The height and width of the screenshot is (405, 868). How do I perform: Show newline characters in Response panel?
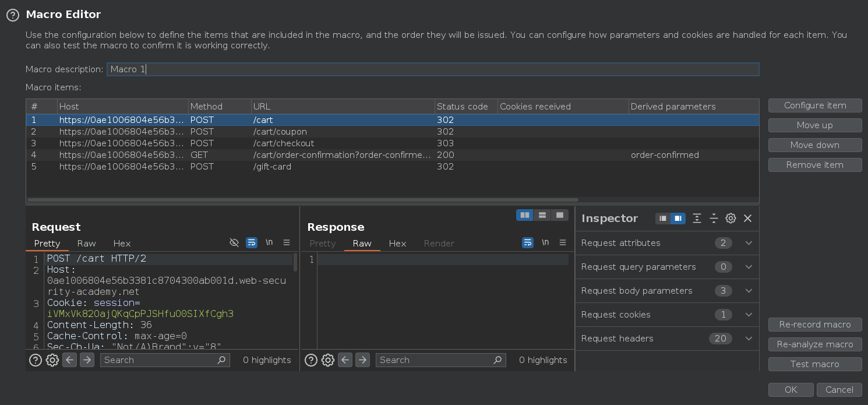(x=545, y=242)
